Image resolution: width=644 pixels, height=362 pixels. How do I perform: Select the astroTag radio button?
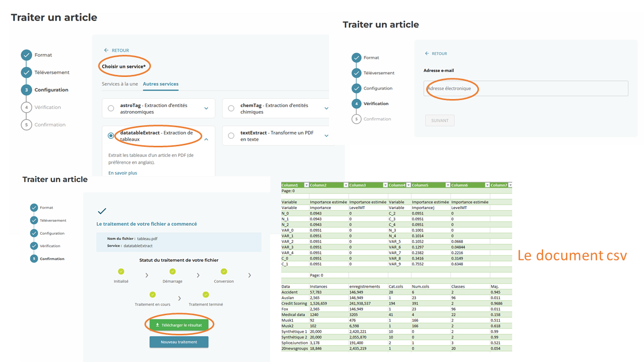111,108
